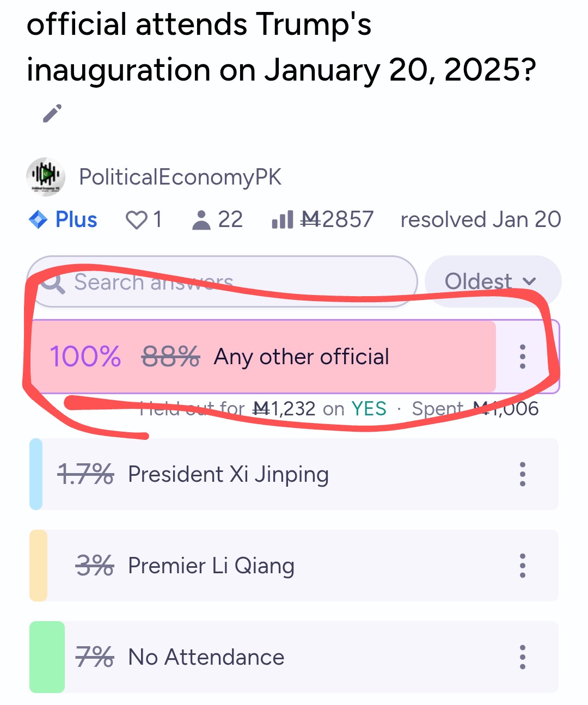Open three-dot menu for Premier Li Qiang
Screen dimensions: 588x705
pyautogui.click(x=523, y=566)
